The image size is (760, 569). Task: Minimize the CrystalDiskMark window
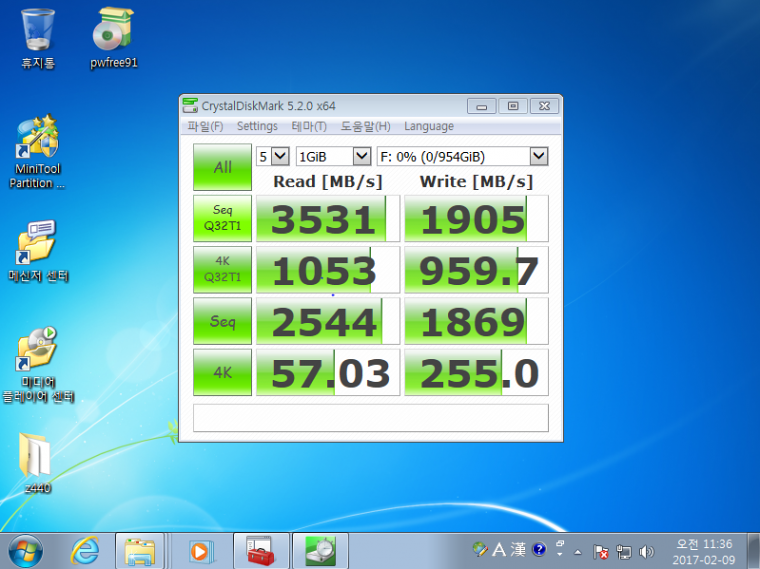click(x=481, y=106)
